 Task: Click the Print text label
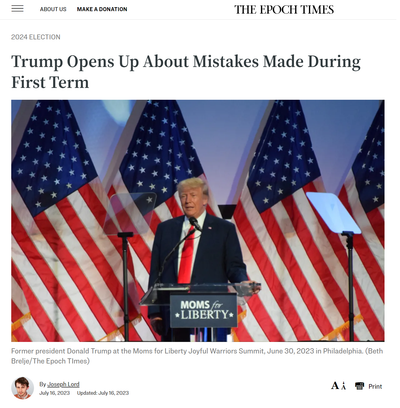pos(375,387)
